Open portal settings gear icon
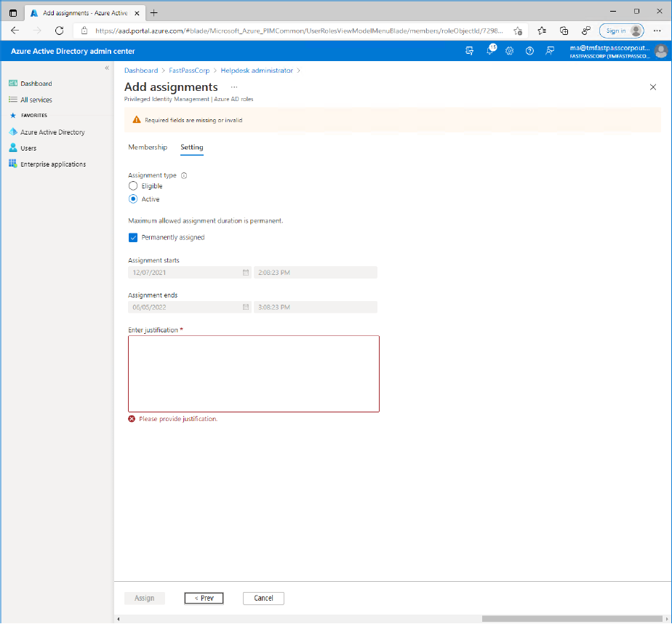Viewport: 672px width, 624px height. point(509,51)
